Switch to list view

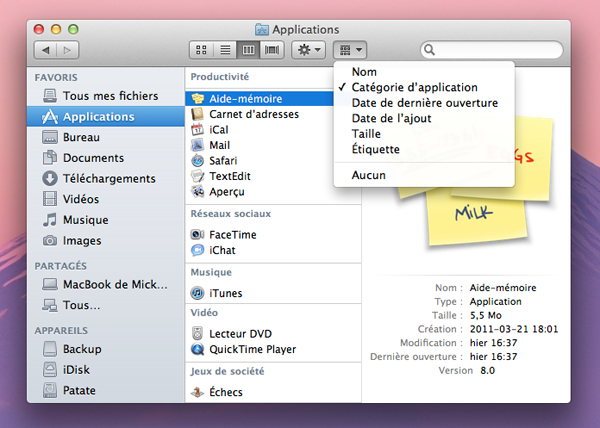click(x=225, y=50)
